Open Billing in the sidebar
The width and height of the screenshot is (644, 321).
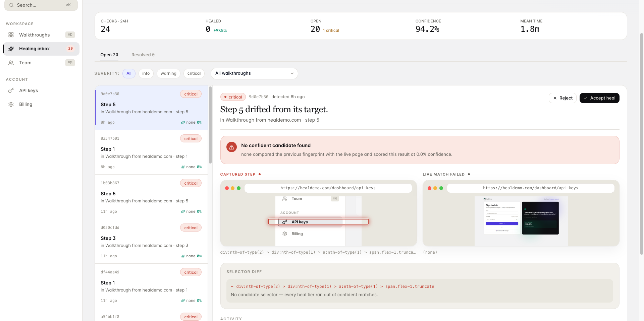coord(41,104)
